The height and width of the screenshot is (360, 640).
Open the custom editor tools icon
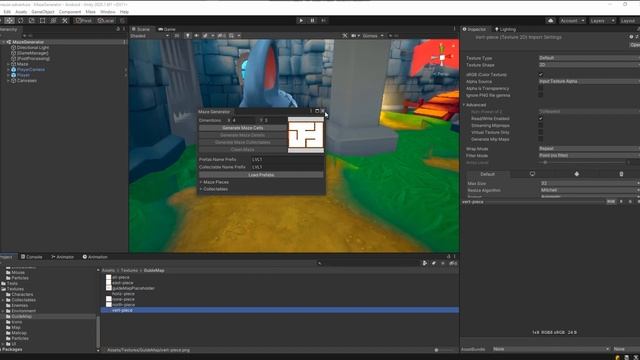click(64, 20)
